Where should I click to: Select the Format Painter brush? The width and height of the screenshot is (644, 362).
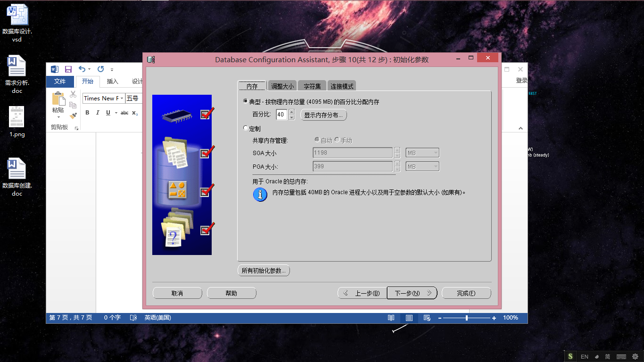point(73,115)
